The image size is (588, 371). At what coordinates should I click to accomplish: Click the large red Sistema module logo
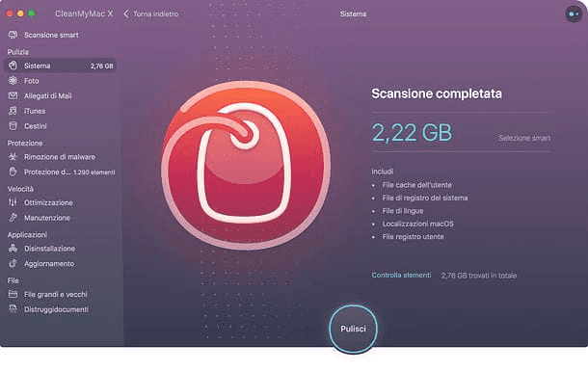click(x=246, y=166)
